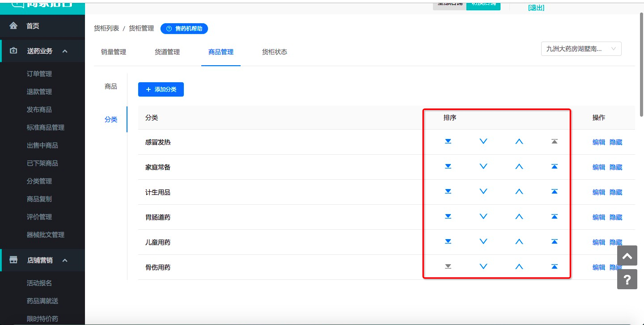Hide the 感冒发热 category

pyautogui.click(x=616, y=142)
